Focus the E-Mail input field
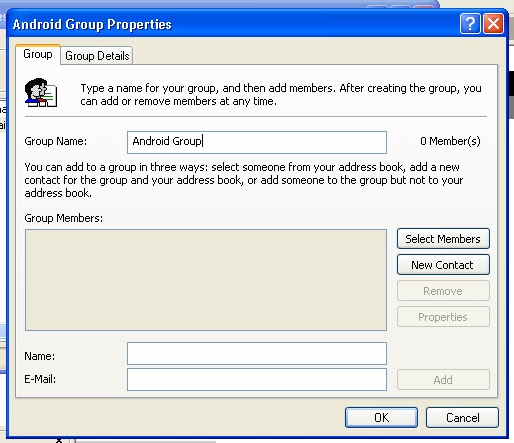 click(x=257, y=379)
